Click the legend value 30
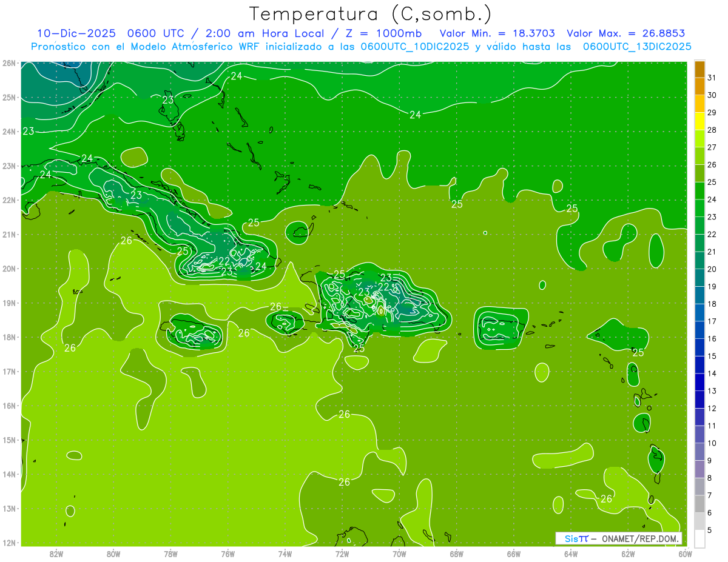728x562 pixels. point(712,95)
